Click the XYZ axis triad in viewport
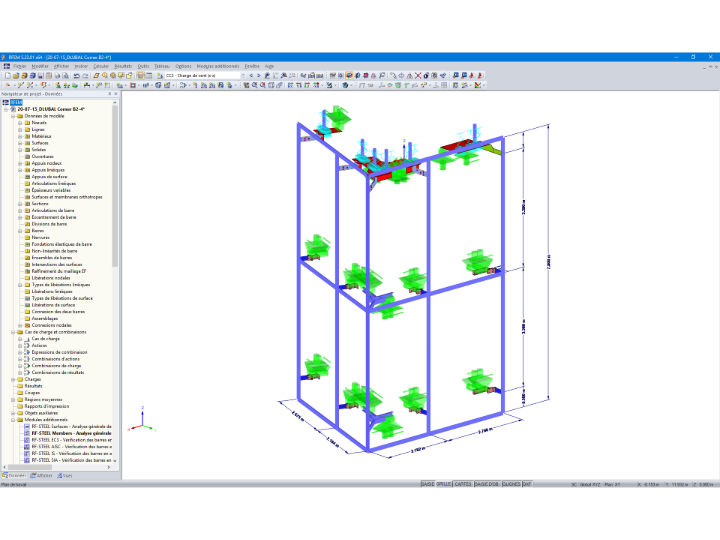This screenshot has height=540, width=720. [x=142, y=420]
